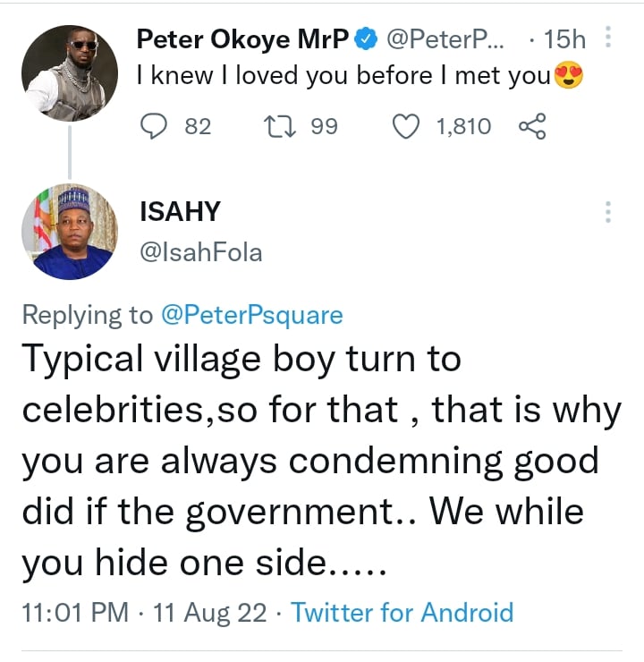Click the 82 replies count
This screenshot has height=662, width=644.
pos(198,126)
